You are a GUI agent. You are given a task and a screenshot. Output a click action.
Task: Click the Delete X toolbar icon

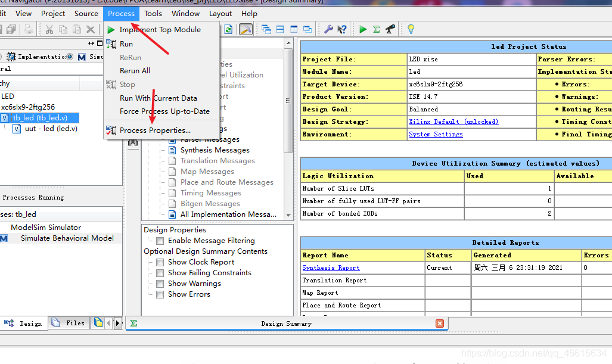pyautogui.click(x=91, y=29)
